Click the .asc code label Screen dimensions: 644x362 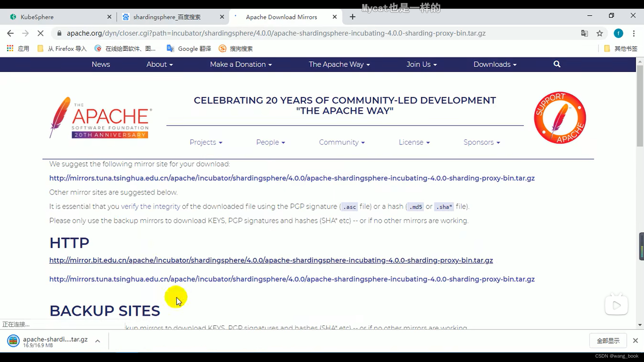(x=349, y=207)
